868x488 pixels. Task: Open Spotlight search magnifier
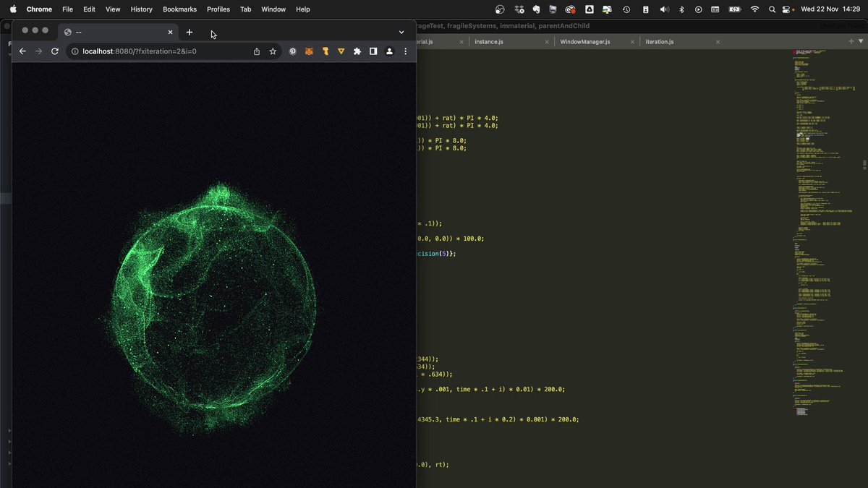(x=772, y=9)
